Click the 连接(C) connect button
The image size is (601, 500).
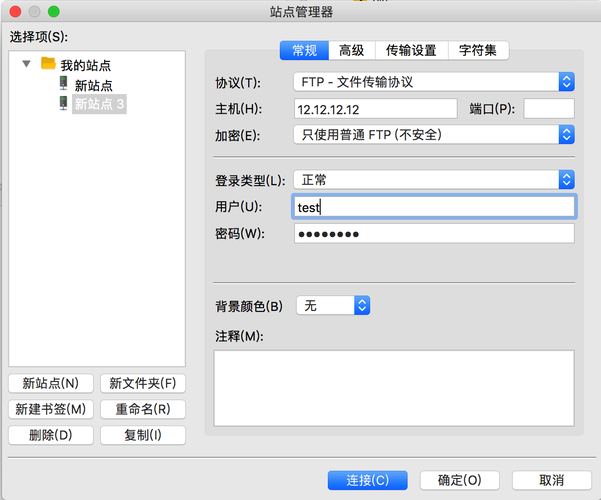[368, 480]
